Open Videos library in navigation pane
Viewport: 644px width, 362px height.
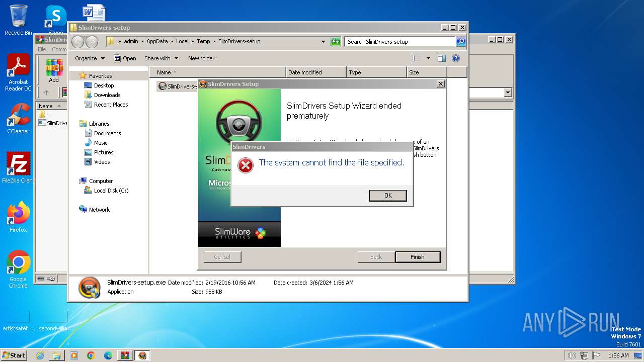point(102,162)
